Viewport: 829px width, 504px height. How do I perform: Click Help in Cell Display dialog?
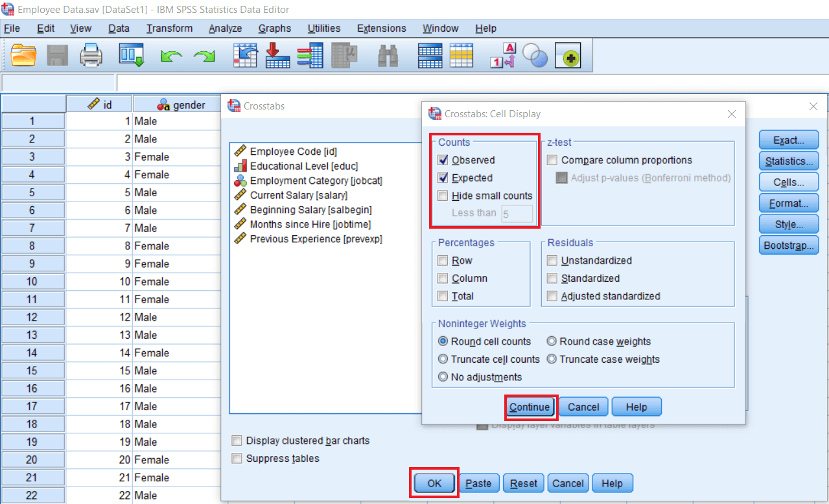pos(636,407)
